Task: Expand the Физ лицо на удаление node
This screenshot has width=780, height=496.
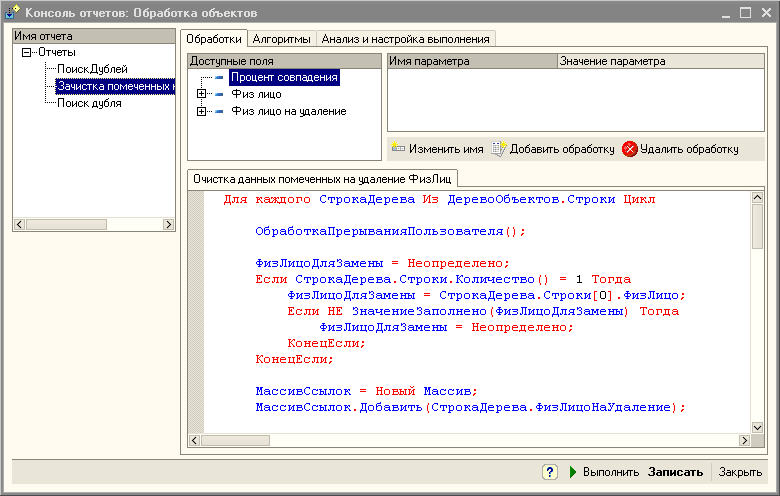Action: 201,111
